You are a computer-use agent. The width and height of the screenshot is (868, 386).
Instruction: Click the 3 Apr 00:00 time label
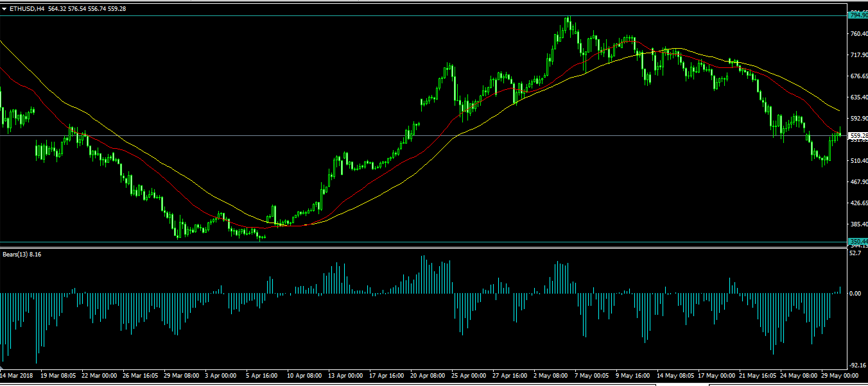click(x=221, y=375)
